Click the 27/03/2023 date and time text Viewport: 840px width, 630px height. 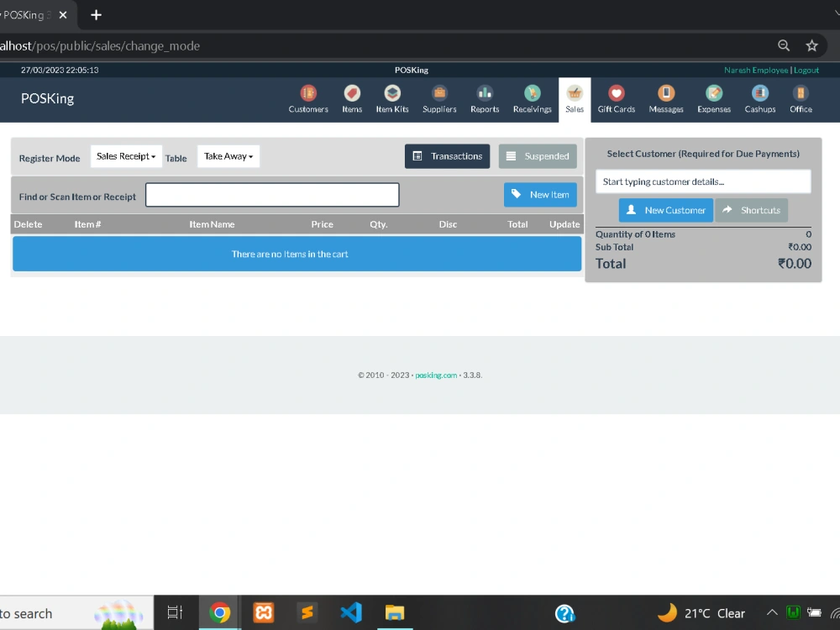[x=60, y=71]
